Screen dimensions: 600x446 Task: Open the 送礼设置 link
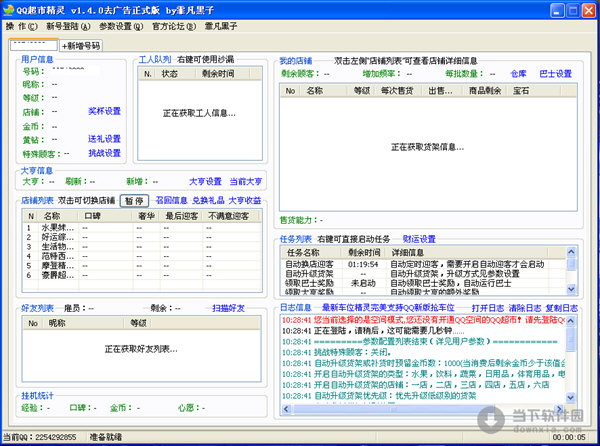coord(104,139)
